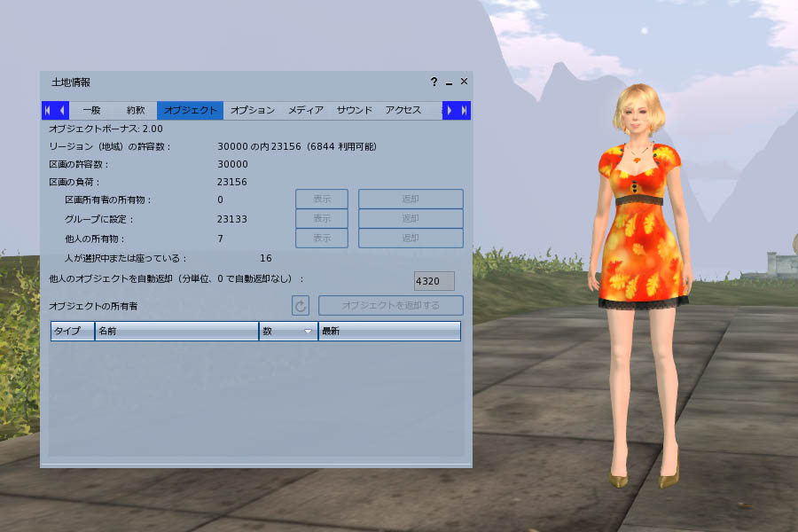
Task: Minimize the 土地情報 window
Action: pyautogui.click(x=449, y=82)
